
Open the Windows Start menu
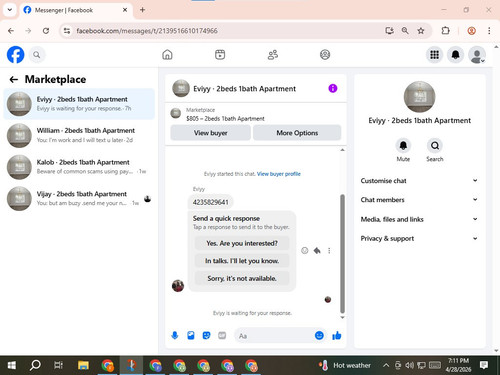(12, 365)
